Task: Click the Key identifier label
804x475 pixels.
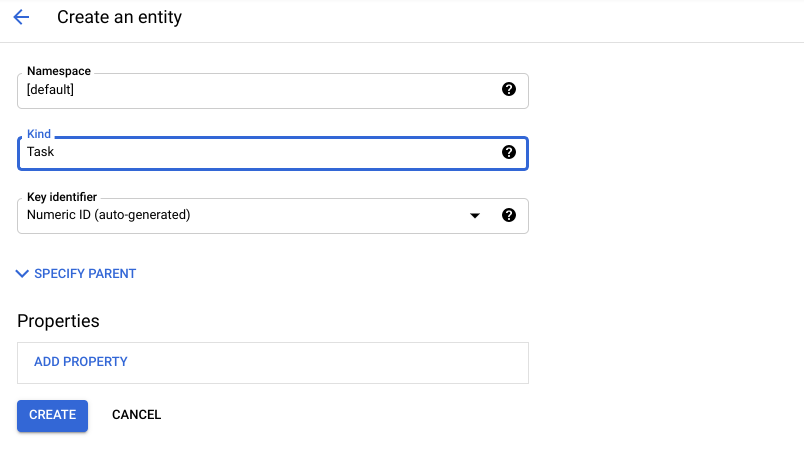Action: 62,197
